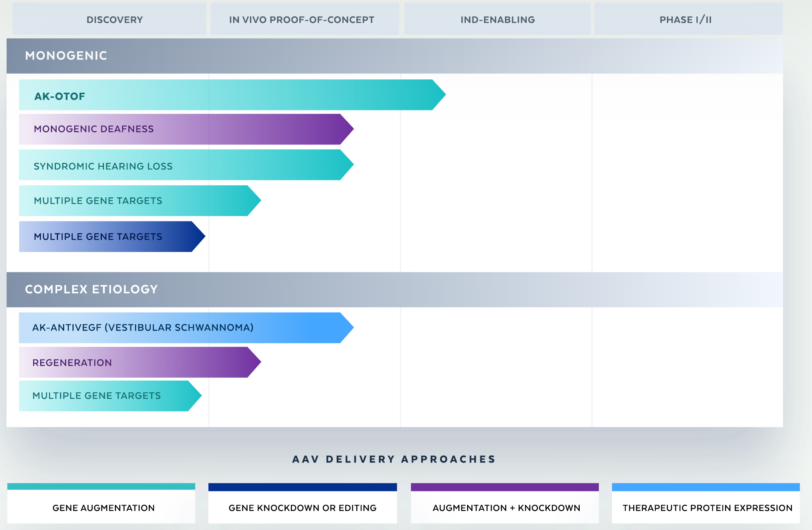Click the AK-OTOF pipeline bar
Image resolution: width=812 pixels, height=530 pixels.
click(226, 95)
